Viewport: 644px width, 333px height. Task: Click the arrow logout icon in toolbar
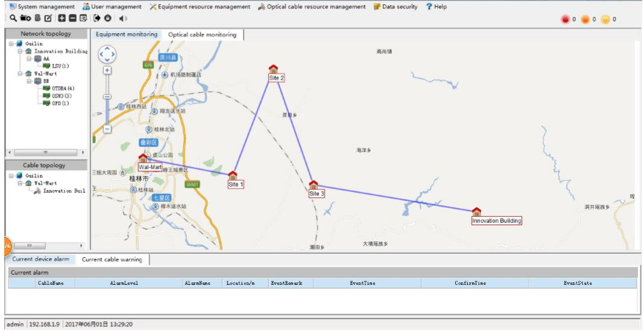coord(95,19)
